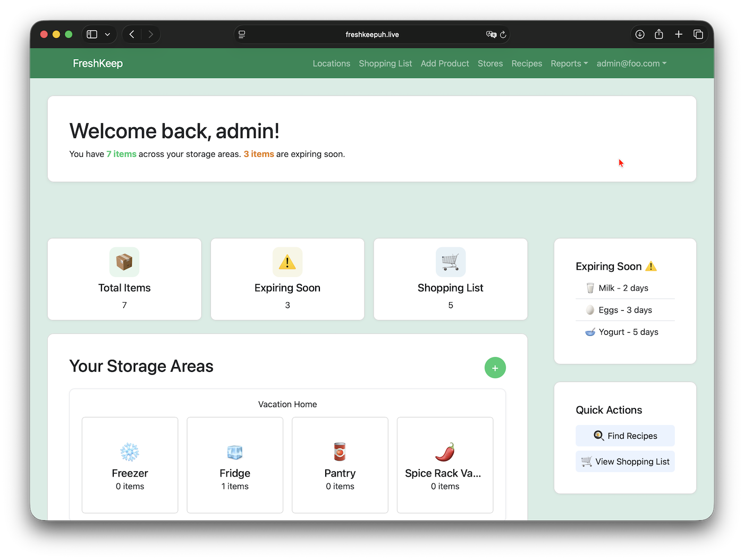The width and height of the screenshot is (744, 560).
Task: Click the Total Items box icon
Action: click(124, 262)
